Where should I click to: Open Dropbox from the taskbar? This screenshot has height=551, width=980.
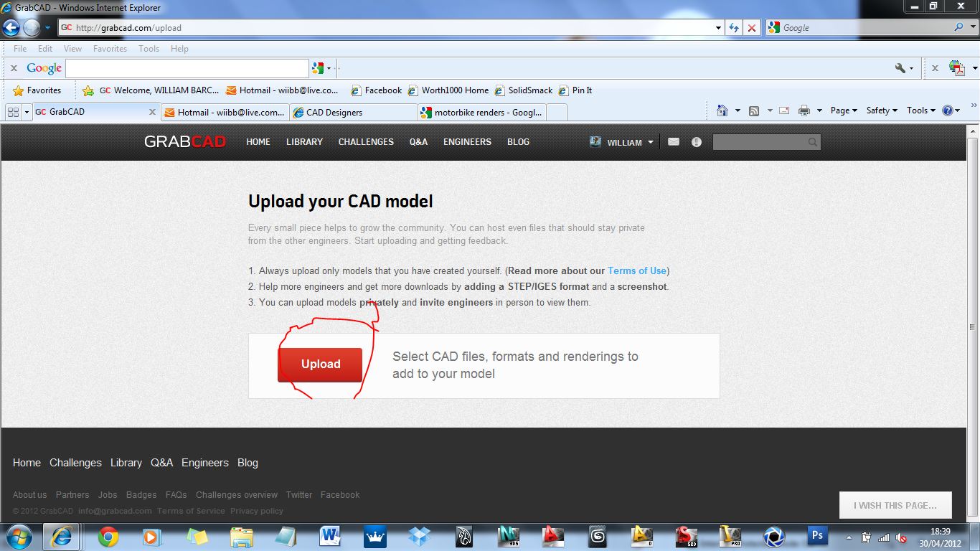pos(420,536)
